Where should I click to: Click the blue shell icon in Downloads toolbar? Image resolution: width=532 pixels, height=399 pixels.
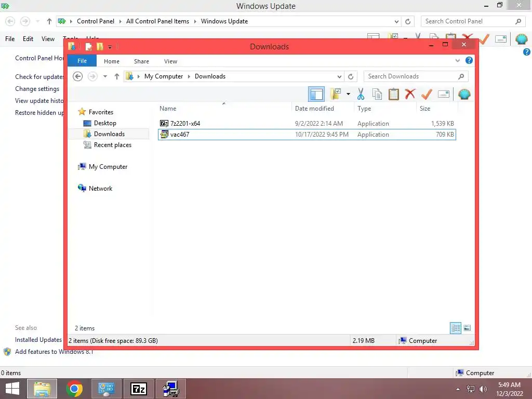pos(464,94)
